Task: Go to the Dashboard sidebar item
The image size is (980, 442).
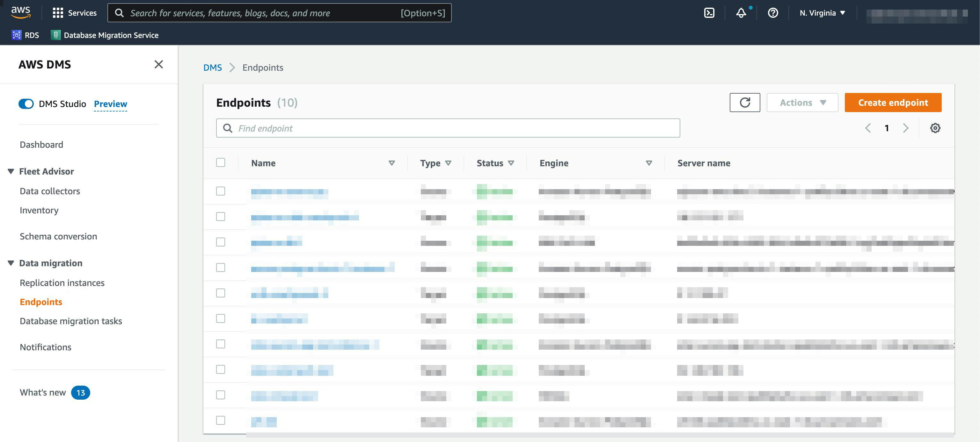Action: click(41, 144)
